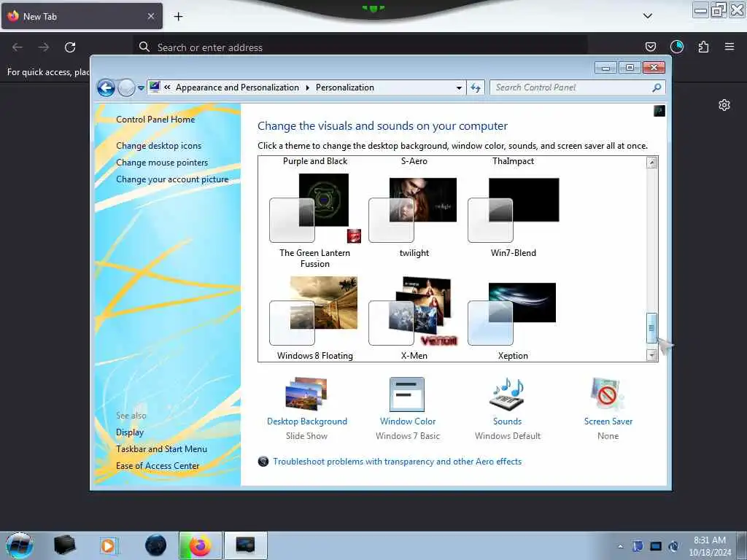747x560 pixels.
Task: Select the twilight theme thumbnail
Action: (x=414, y=210)
